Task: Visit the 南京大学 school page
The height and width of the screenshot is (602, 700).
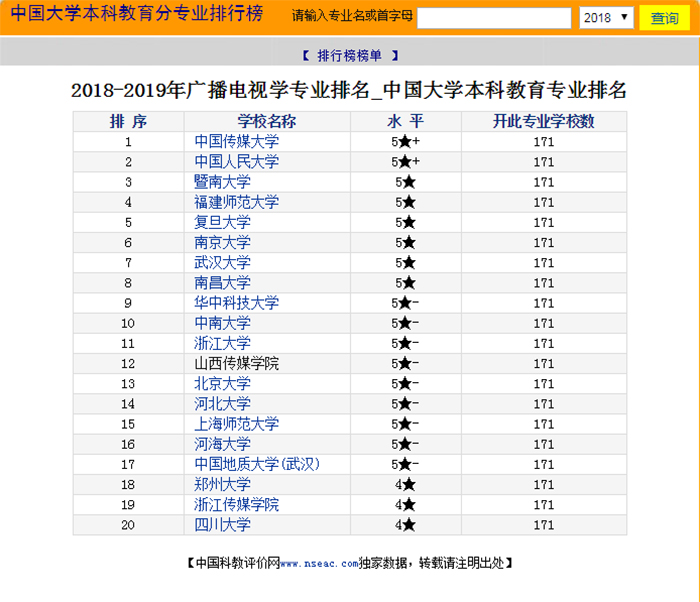Action: (x=222, y=243)
